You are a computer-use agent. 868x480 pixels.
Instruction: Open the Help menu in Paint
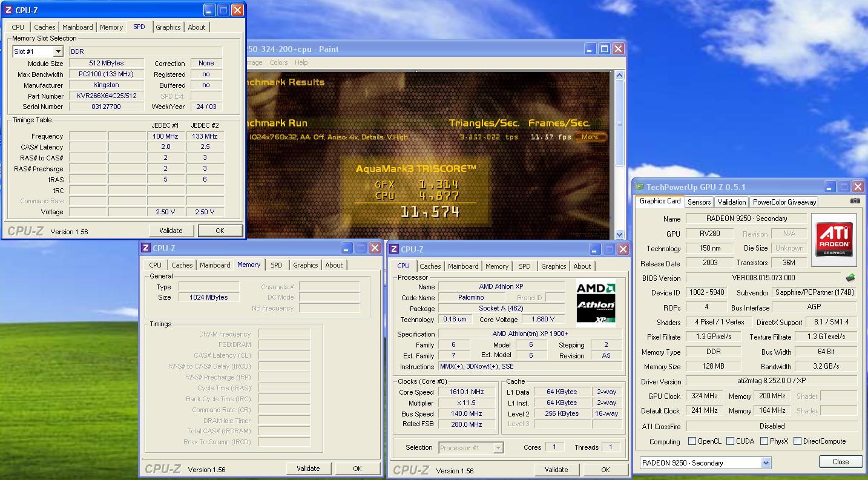[x=301, y=62]
